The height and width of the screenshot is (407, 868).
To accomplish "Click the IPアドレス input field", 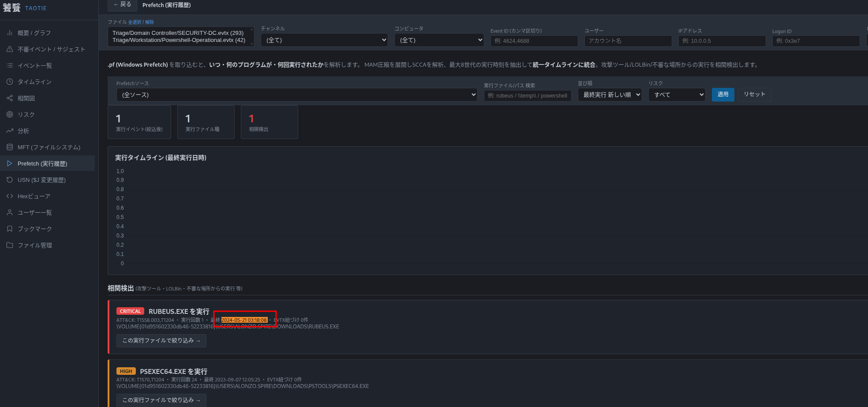I will [722, 41].
